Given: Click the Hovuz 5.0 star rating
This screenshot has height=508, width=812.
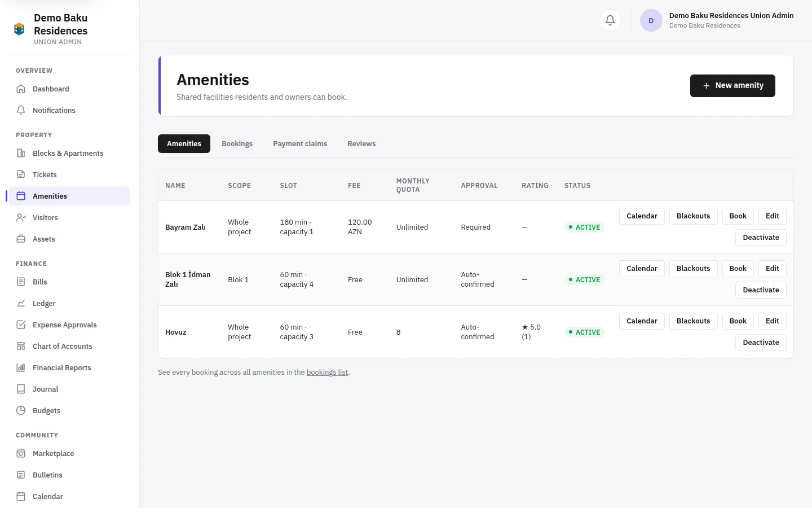Looking at the screenshot, I should (x=531, y=332).
